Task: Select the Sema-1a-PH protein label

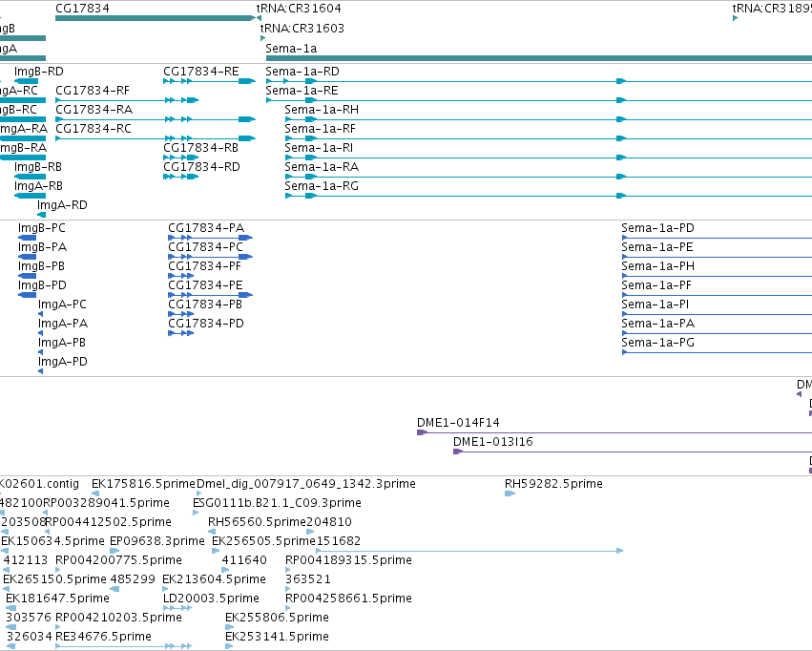Action: point(657,266)
